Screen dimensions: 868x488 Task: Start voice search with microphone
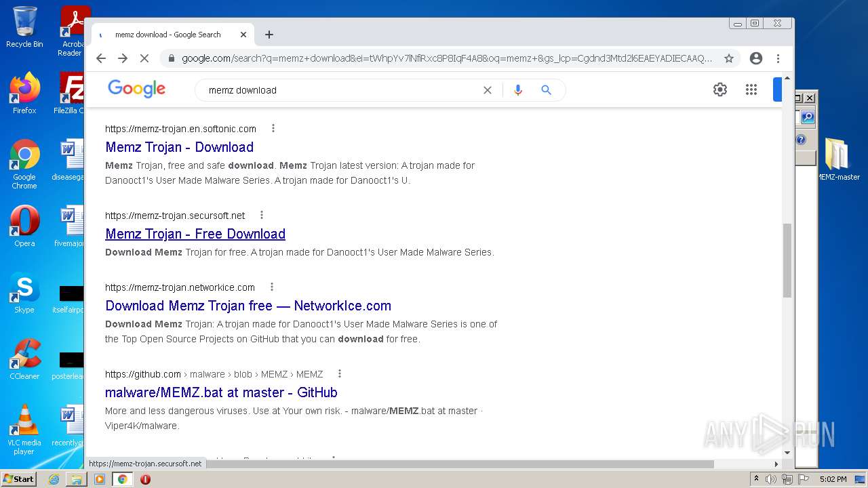pos(518,90)
